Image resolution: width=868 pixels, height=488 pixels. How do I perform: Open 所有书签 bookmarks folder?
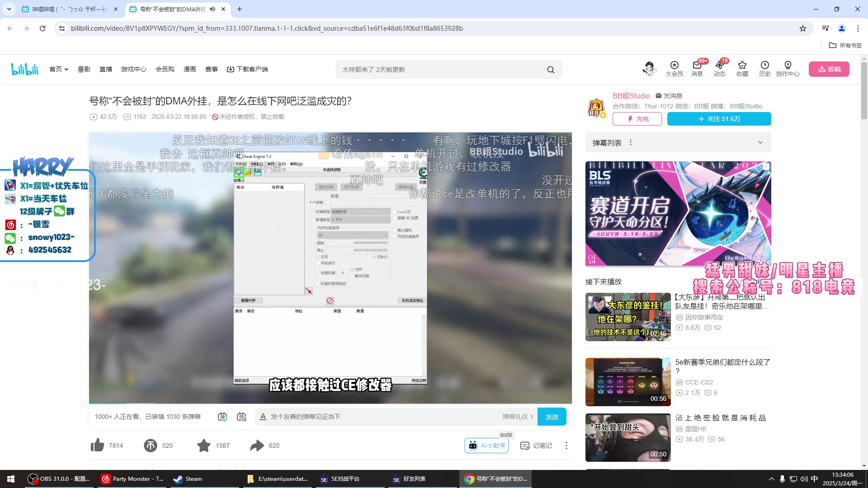(x=845, y=45)
